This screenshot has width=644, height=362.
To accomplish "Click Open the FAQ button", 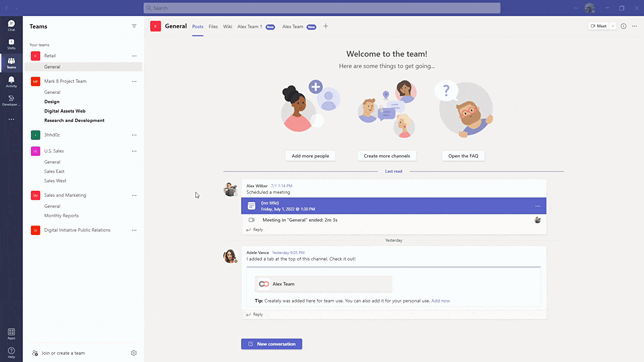I will (x=463, y=156).
